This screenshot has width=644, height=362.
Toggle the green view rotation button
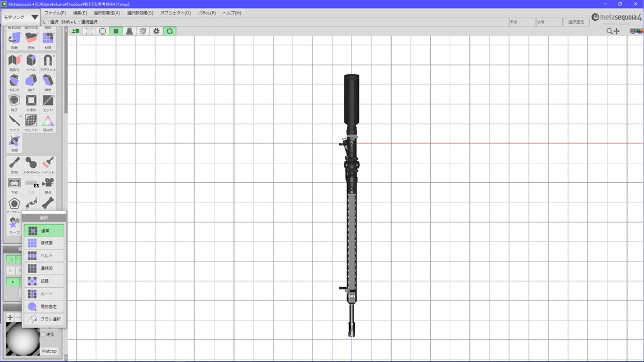(170, 31)
